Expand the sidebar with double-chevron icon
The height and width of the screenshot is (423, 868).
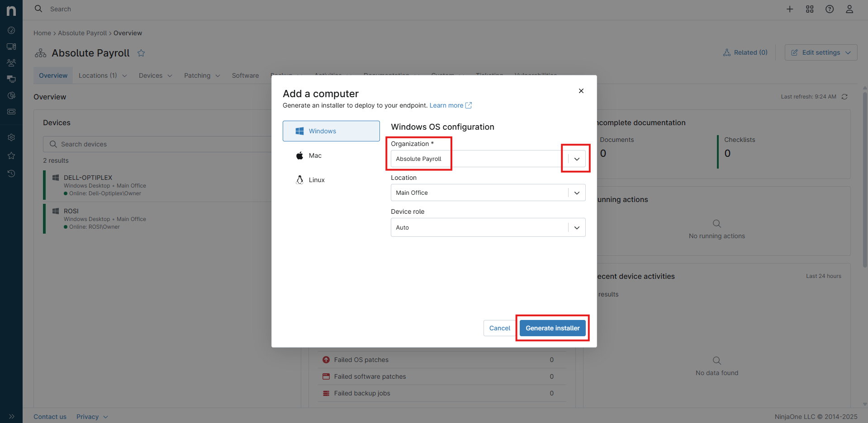point(11,416)
